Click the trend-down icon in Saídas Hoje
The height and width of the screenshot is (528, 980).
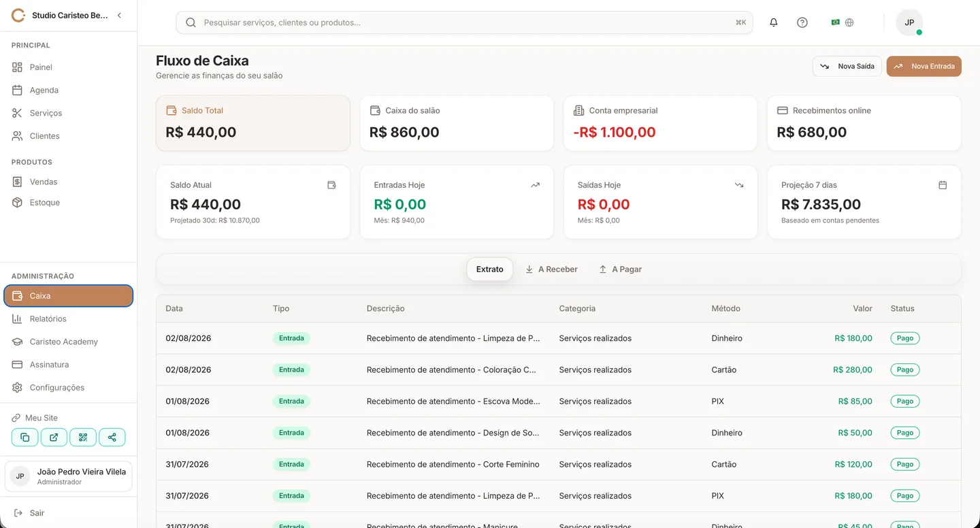tap(739, 185)
